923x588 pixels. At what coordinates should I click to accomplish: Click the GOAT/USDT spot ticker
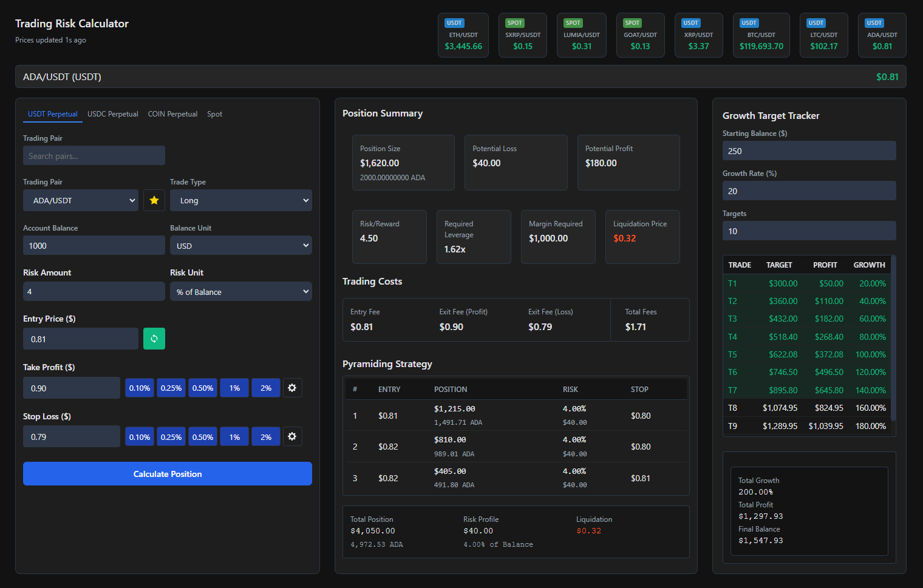click(x=640, y=35)
